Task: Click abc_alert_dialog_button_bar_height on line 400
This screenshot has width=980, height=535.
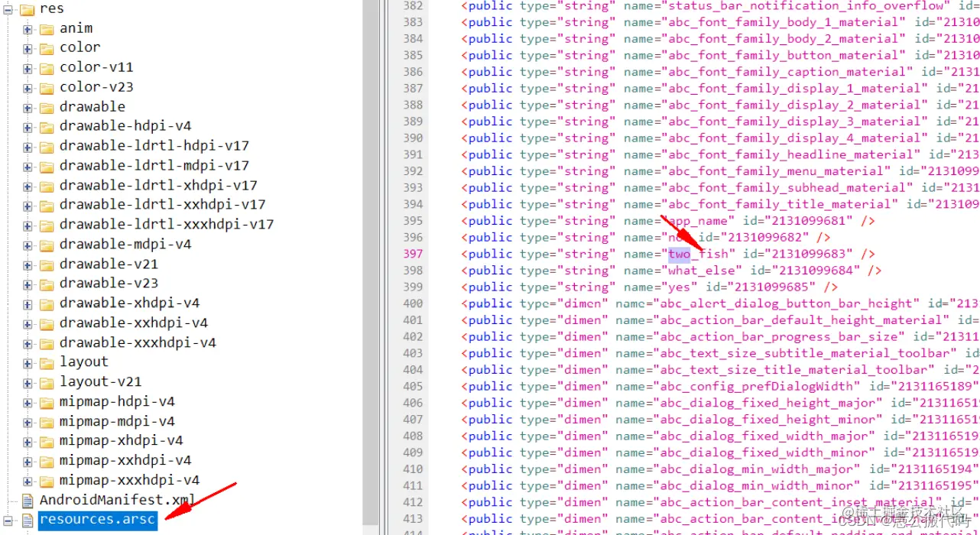Action: [786, 303]
